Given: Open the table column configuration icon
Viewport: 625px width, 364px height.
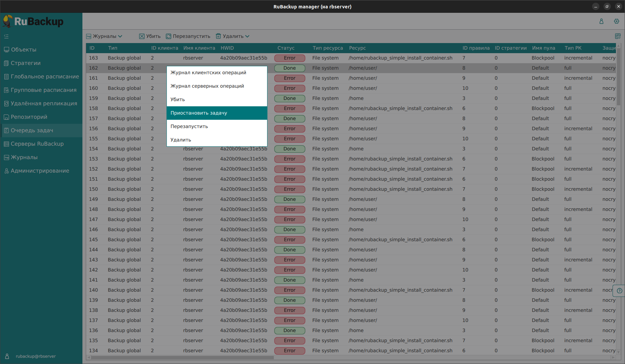Looking at the screenshot, I should pyautogui.click(x=618, y=36).
